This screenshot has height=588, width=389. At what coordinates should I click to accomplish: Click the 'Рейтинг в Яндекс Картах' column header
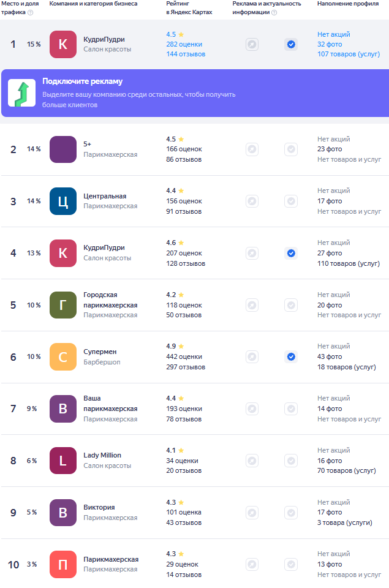click(189, 8)
